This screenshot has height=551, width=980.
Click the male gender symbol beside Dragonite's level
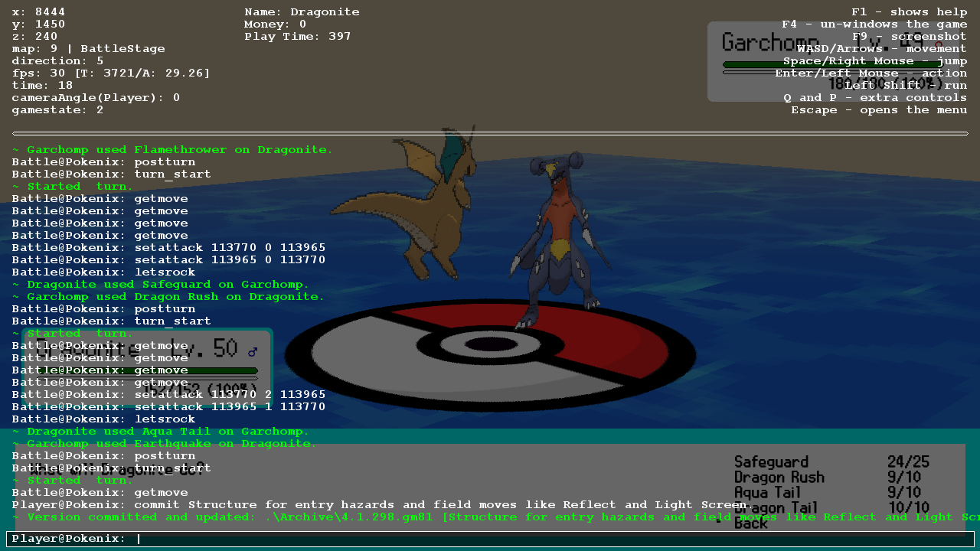pos(253,352)
